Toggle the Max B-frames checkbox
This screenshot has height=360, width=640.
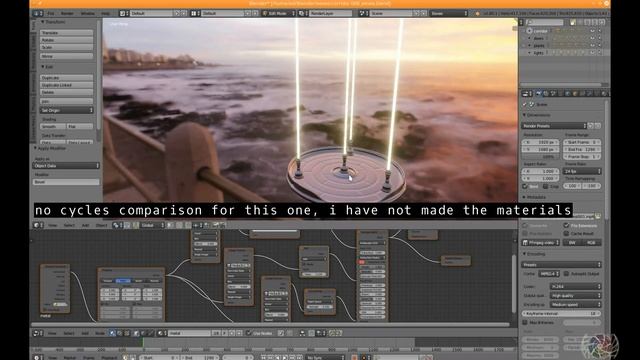tap(525, 322)
